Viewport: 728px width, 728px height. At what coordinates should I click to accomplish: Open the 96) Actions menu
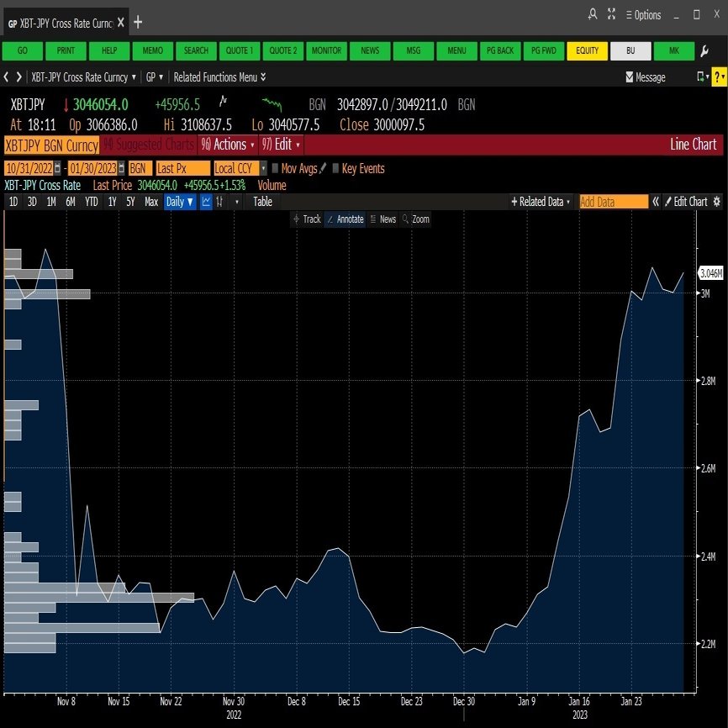pos(228,145)
